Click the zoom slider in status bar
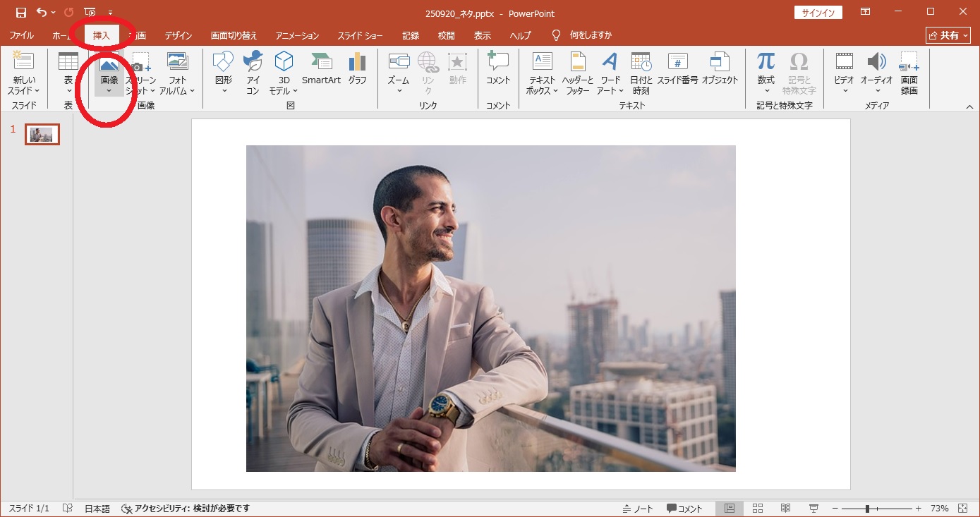The height and width of the screenshot is (517, 980). click(868, 509)
